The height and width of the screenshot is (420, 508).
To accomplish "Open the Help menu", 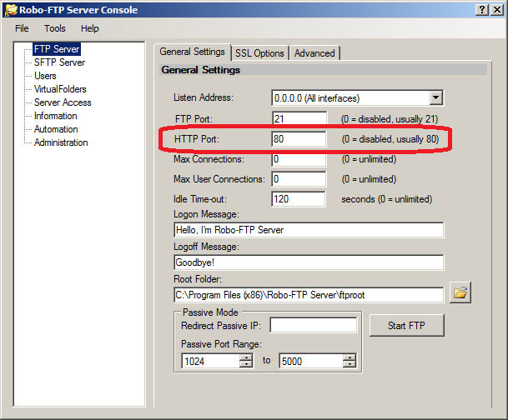I will 90,28.
